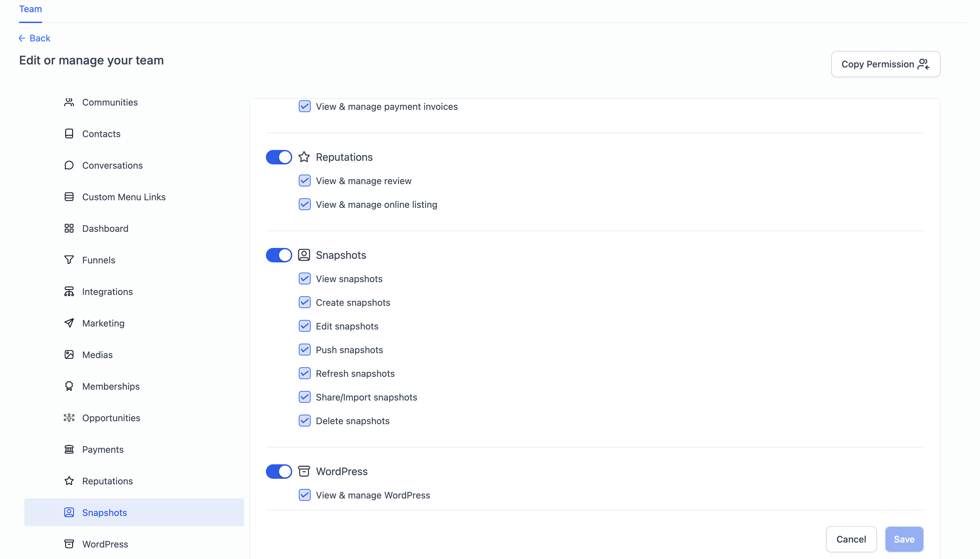Click the Integrations sidebar icon
Image resolution: width=980 pixels, height=559 pixels.
(69, 291)
